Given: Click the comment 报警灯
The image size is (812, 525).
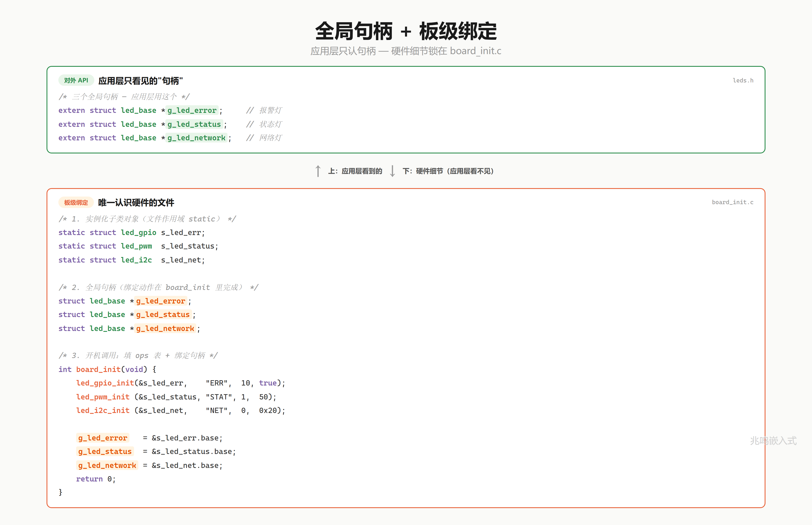Looking at the screenshot, I should pos(264,111).
